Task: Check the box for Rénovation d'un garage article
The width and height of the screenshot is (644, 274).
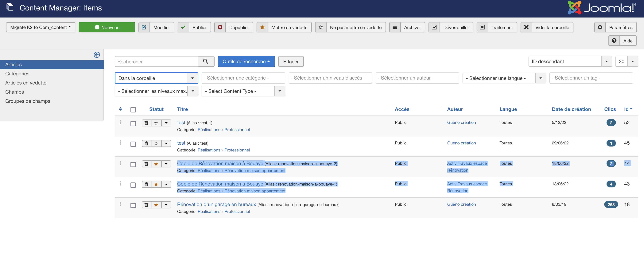Action: click(x=133, y=205)
